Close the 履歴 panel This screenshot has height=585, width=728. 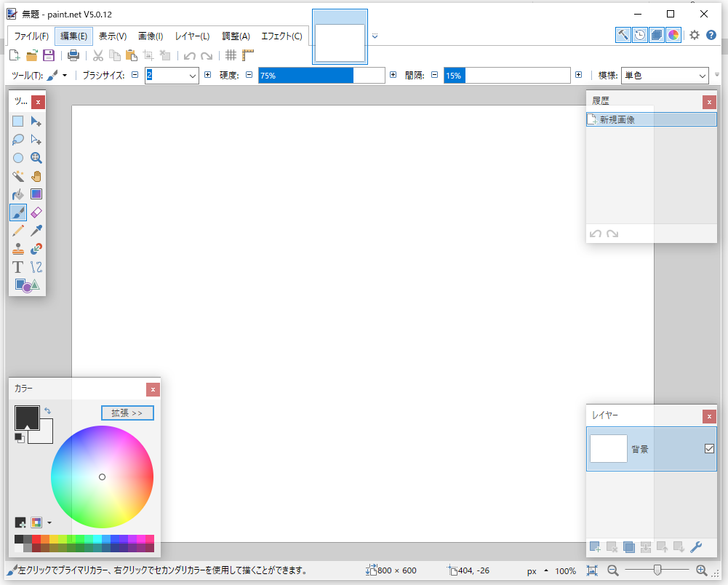[x=709, y=102]
